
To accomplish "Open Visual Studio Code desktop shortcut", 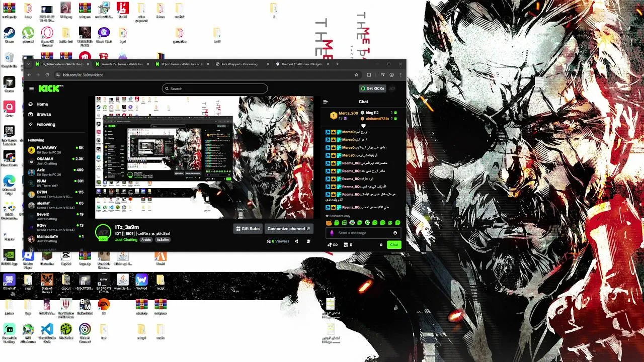I will tap(47, 331).
